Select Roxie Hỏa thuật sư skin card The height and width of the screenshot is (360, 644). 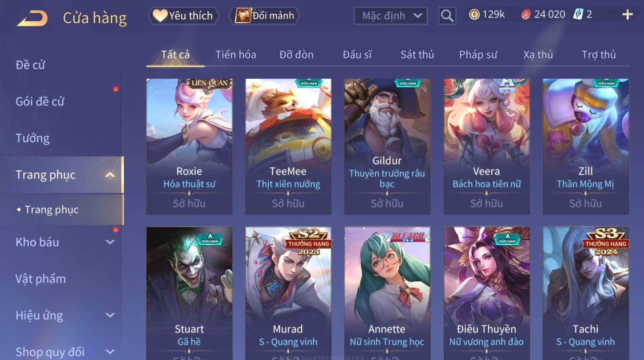[x=189, y=147]
